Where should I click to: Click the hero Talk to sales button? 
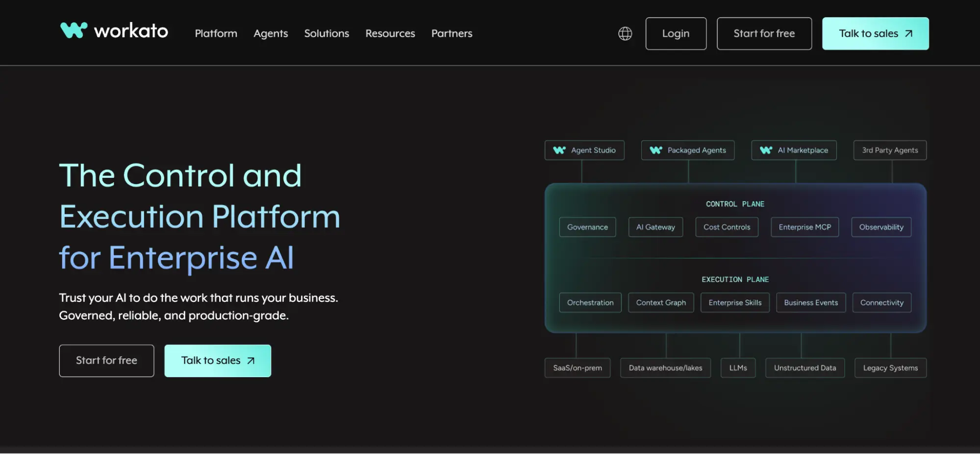click(x=218, y=361)
